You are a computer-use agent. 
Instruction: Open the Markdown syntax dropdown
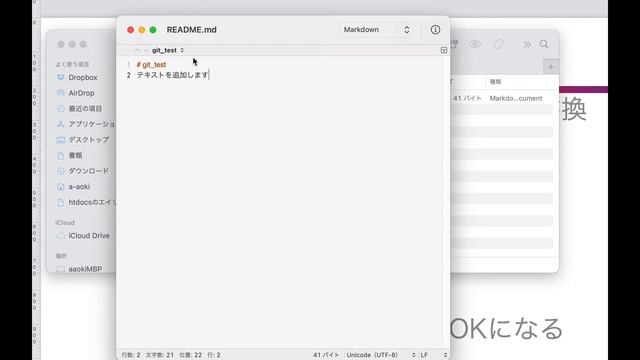pos(376,30)
